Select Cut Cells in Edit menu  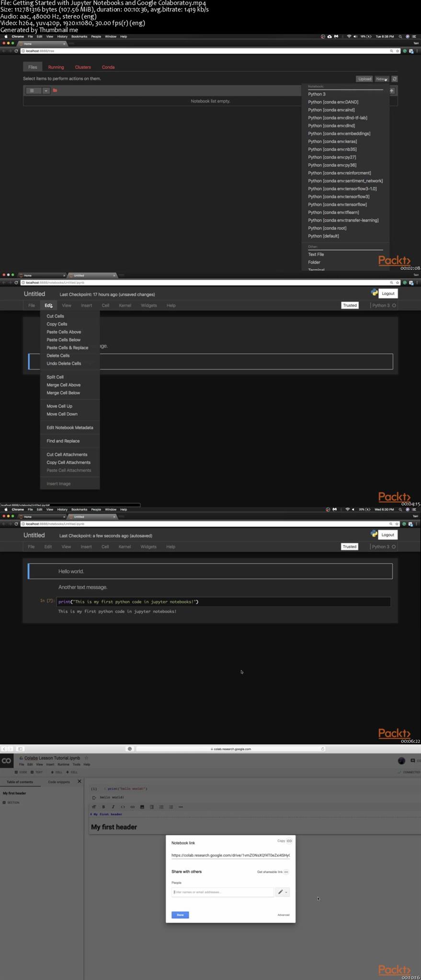pos(55,316)
